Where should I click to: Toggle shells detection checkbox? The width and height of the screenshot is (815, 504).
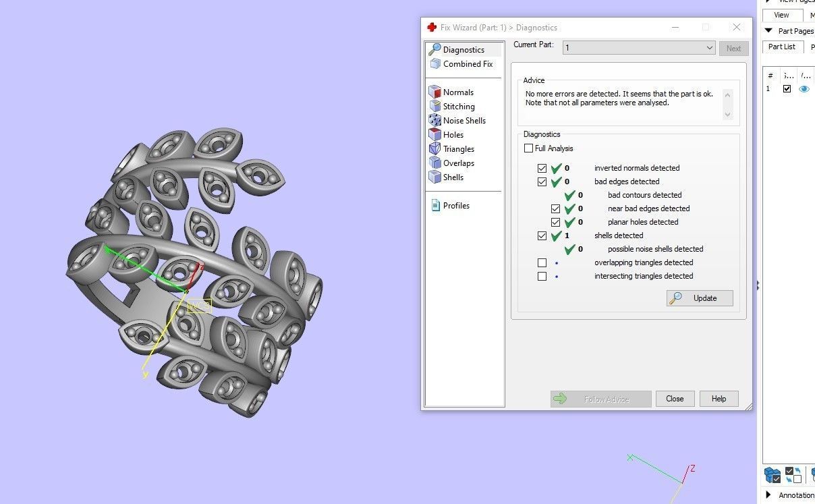click(x=542, y=235)
